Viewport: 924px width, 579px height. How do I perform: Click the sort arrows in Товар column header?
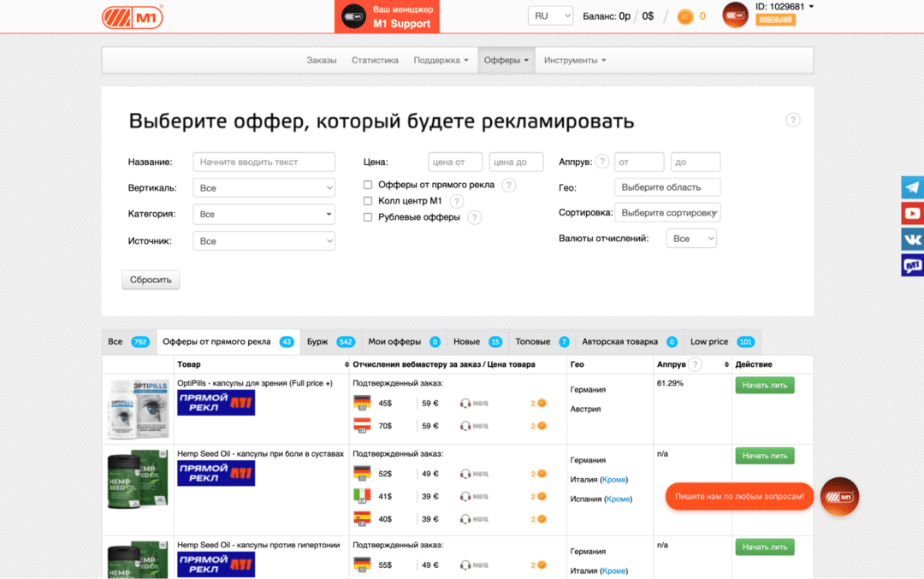pos(346,364)
